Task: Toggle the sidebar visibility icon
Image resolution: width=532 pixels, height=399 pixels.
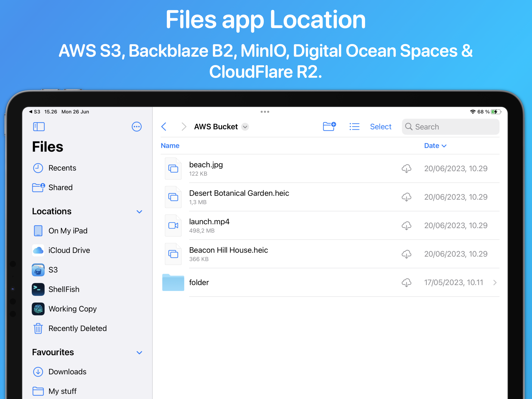Action: [x=39, y=127]
